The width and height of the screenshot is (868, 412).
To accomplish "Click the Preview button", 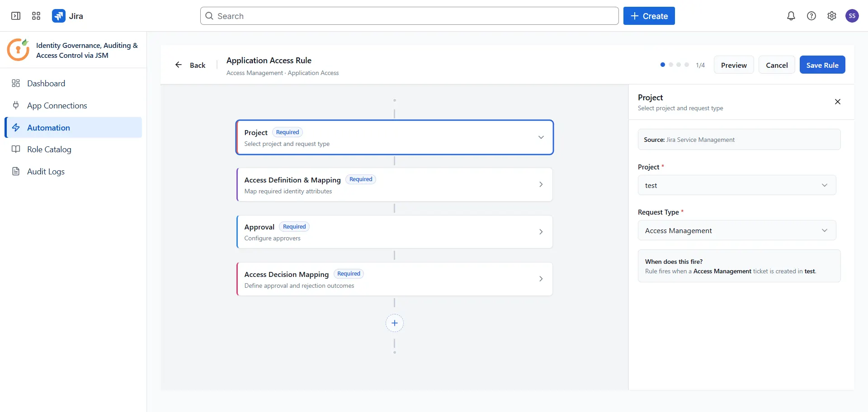I will coord(734,65).
